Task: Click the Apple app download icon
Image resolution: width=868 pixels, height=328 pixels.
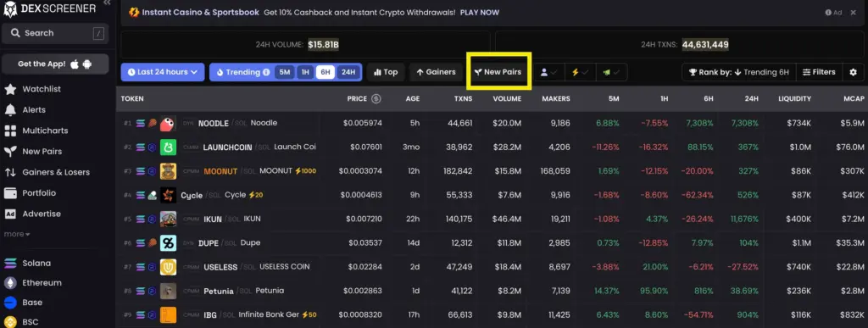Action: click(75, 64)
